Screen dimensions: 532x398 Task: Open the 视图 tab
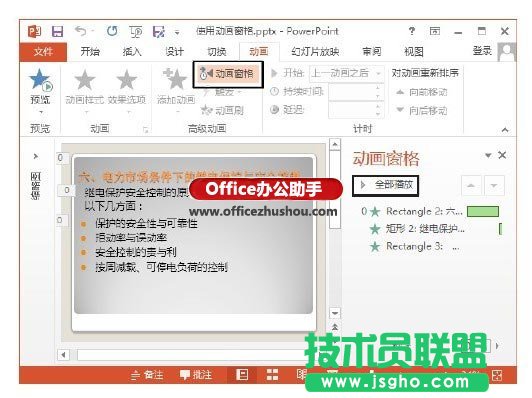pyautogui.click(x=414, y=52)
